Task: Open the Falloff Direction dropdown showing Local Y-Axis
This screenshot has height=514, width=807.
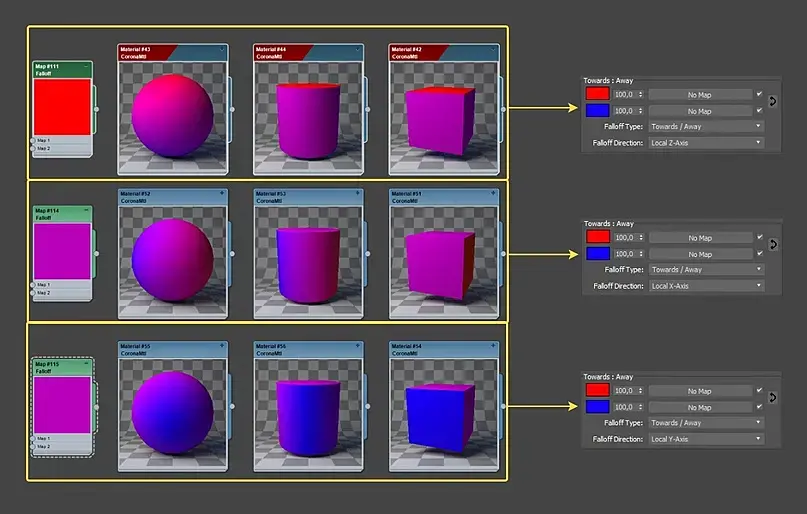Action: tap(706, 439)
